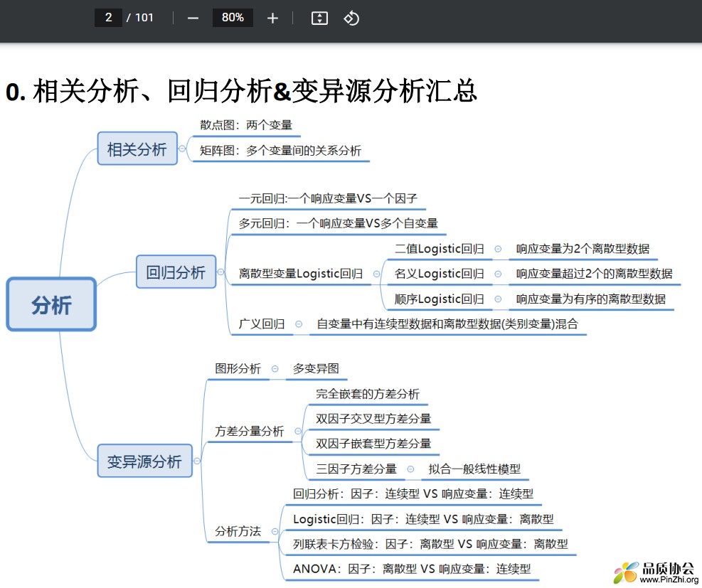Image resolution: width=702 pixels, height=588 pixels.
Task: Click 响应变量为有序的离散型数据 text
Action: [x=591, y=299]
